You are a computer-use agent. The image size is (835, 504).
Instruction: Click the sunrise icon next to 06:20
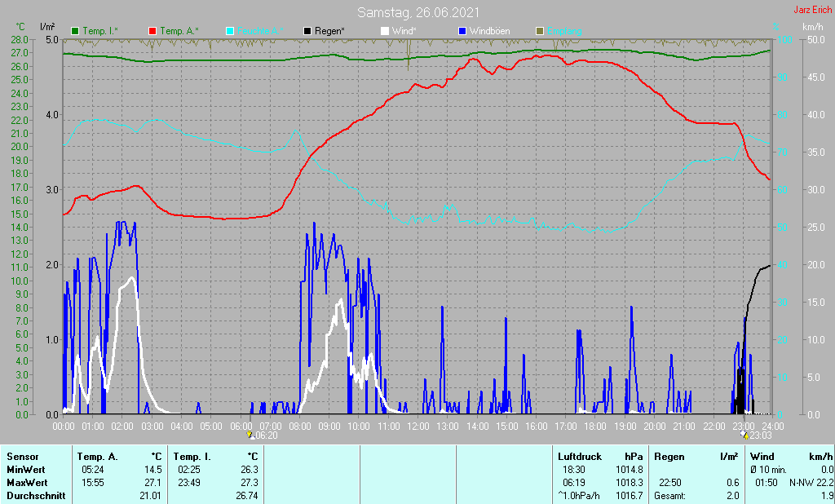pos(250,435)
